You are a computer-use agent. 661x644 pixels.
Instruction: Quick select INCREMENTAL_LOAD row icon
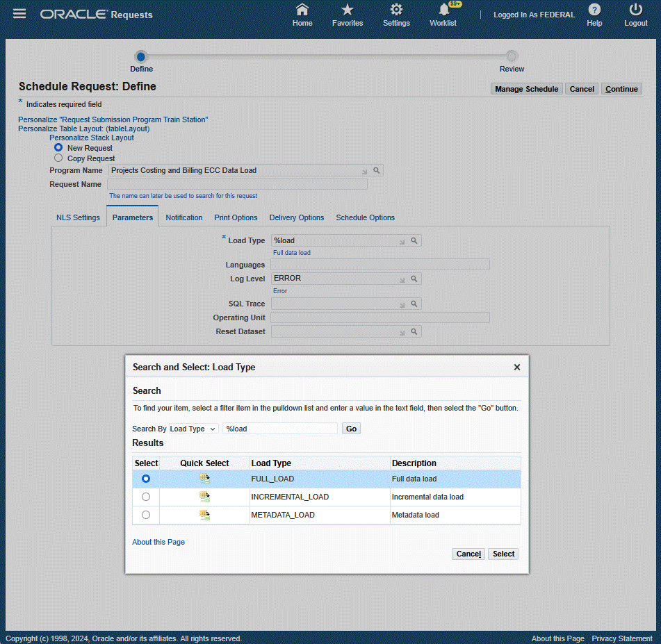click(204, 497)
